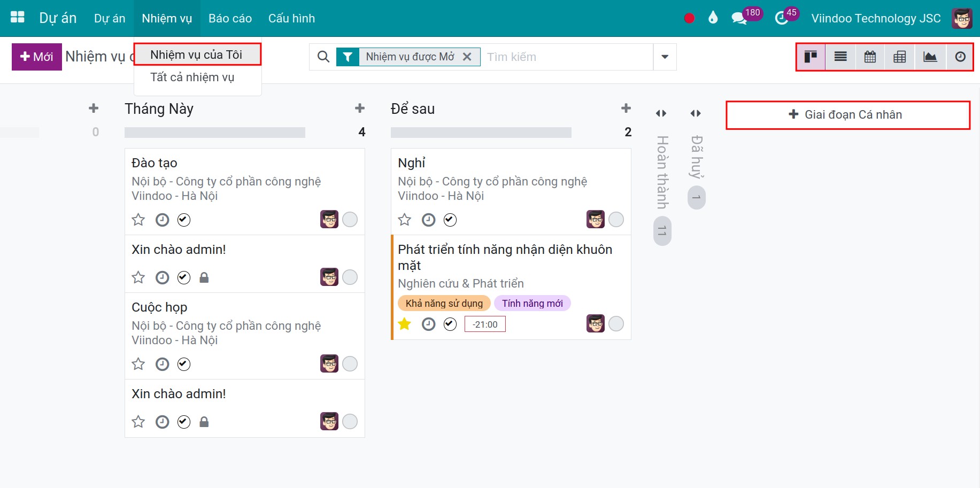Open the search options dropdown arrow
This screenshot has width=980, height=488.
pyautogui.click(x=664, y=57)
